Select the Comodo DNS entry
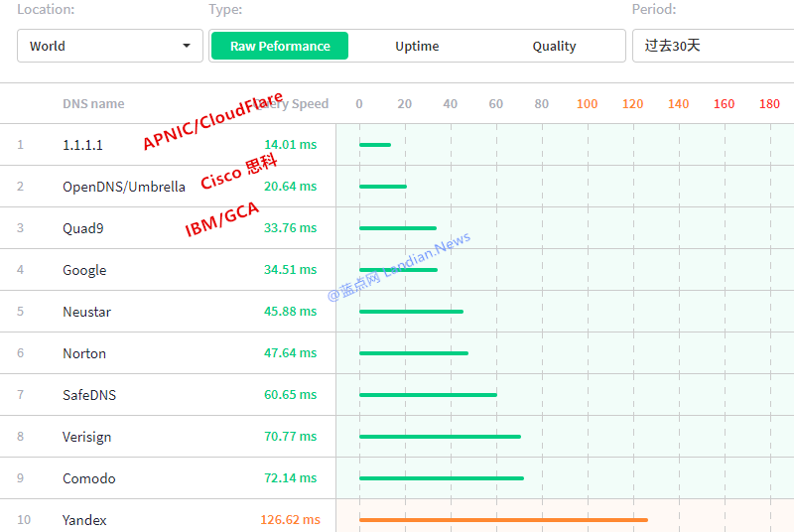794x532 pixels. (88, 478)
